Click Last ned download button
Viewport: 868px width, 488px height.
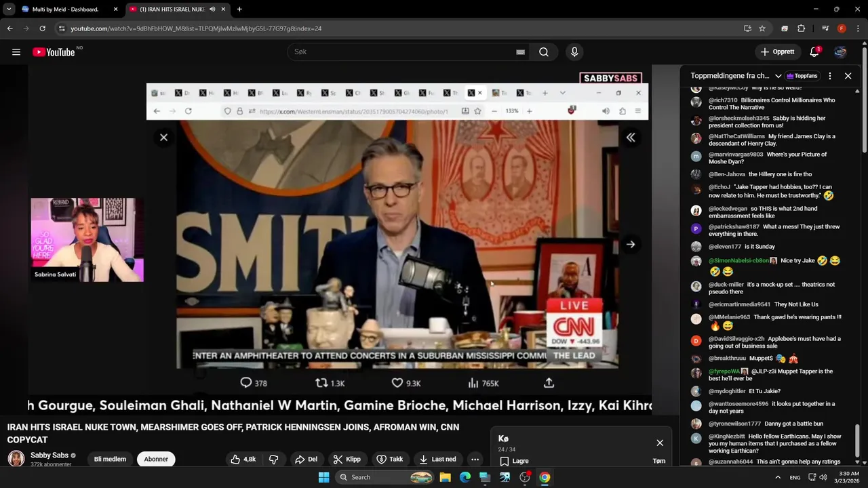(x=438, y=459)
